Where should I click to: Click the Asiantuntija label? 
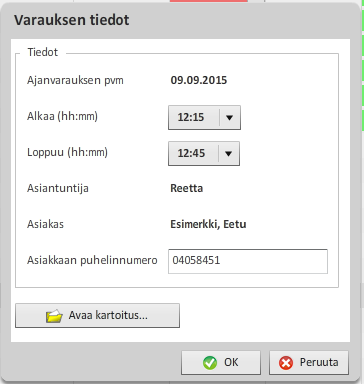pos(58,188)
